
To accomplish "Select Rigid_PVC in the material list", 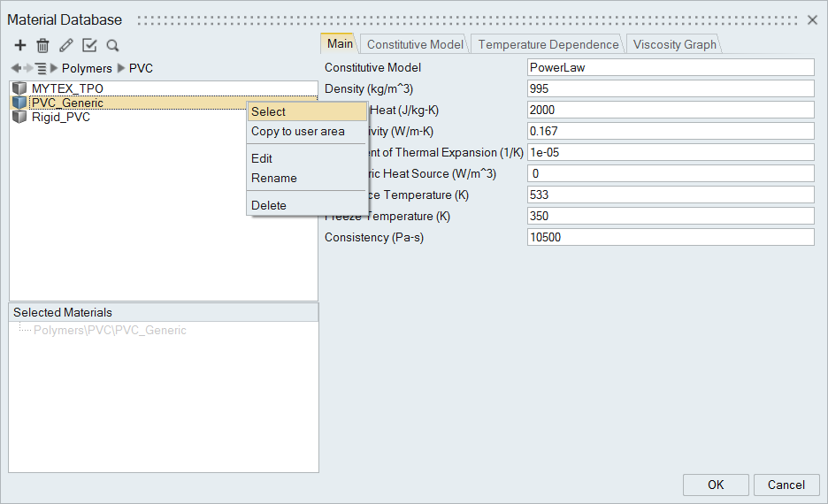I will (x=60, y=117).
